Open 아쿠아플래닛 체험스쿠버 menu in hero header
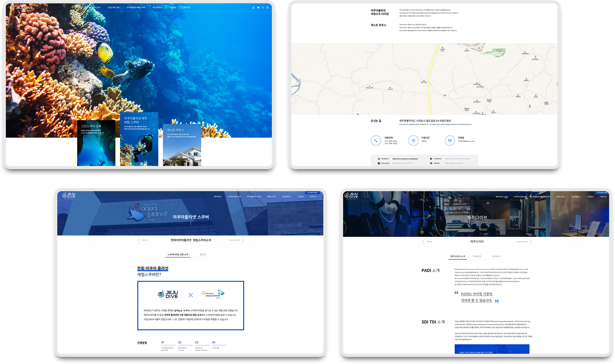The height and width of the screenshot is (364, 615). [136, 8]
